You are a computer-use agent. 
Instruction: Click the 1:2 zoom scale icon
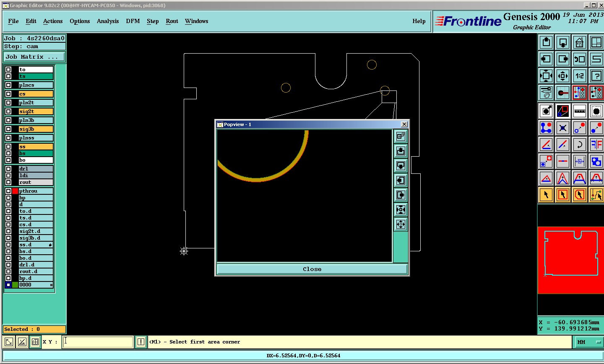point(579,76)
